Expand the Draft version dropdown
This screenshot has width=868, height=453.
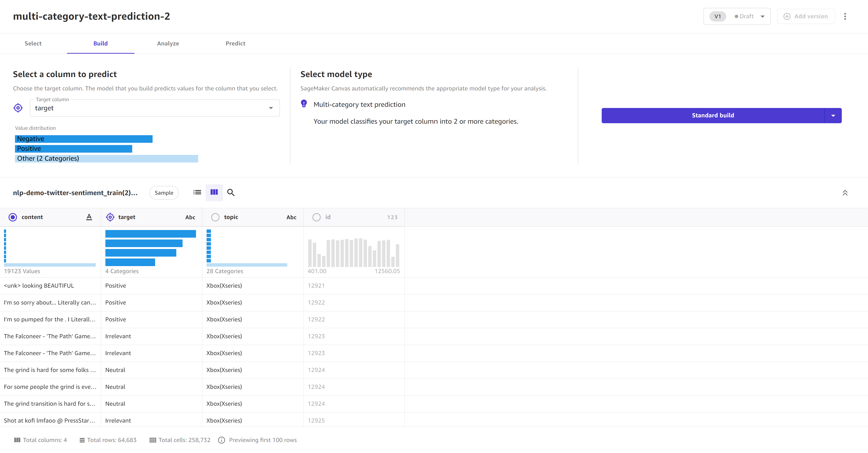[762, 16]
